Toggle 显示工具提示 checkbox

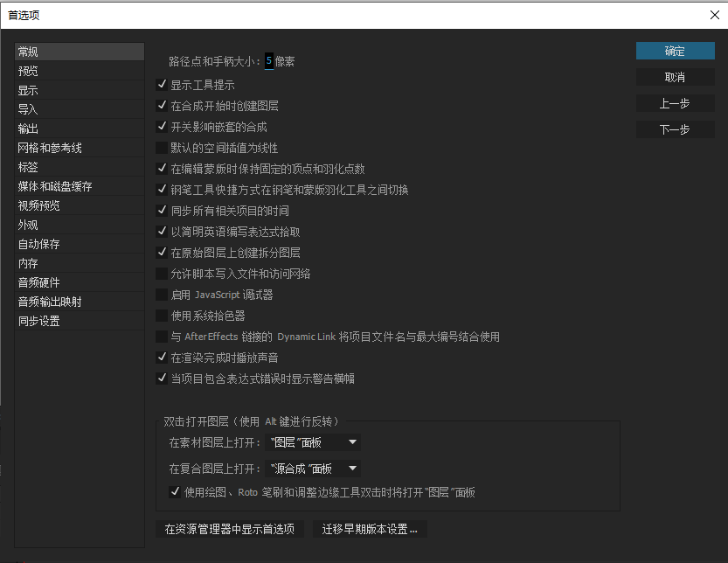point(162,85)
